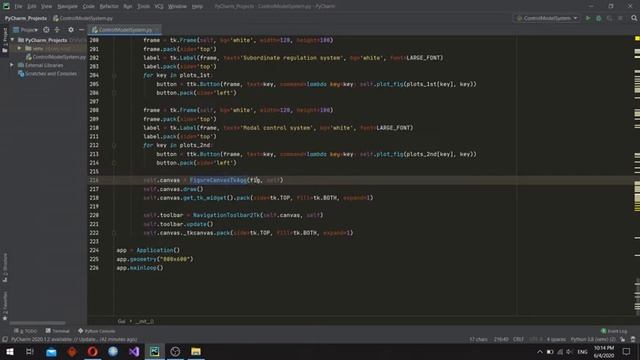The height and width of the screenshot is (360, 640).
Task: Click the CRLF line separator in status bar
Action: pyautogui.click(x=518, y=339)
